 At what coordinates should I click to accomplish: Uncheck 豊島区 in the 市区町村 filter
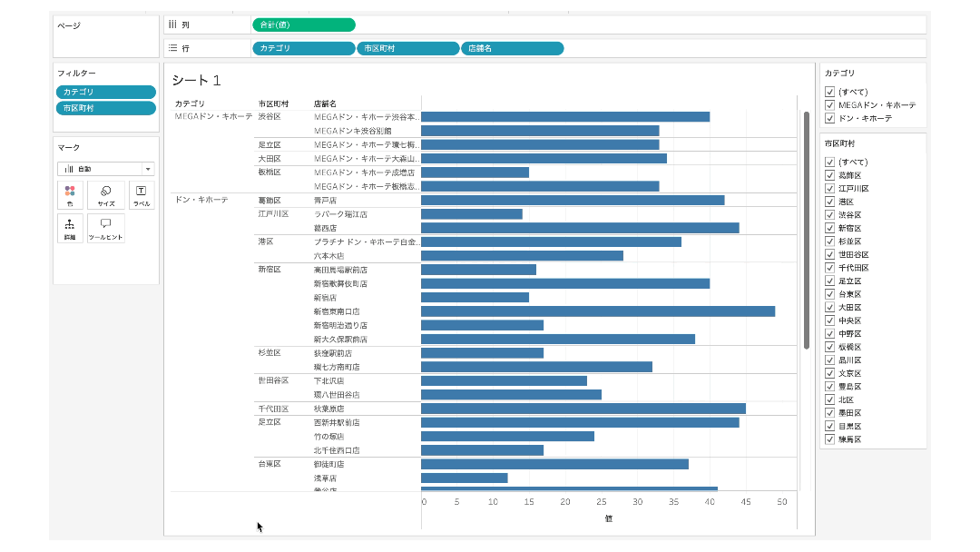pos(830,387)
